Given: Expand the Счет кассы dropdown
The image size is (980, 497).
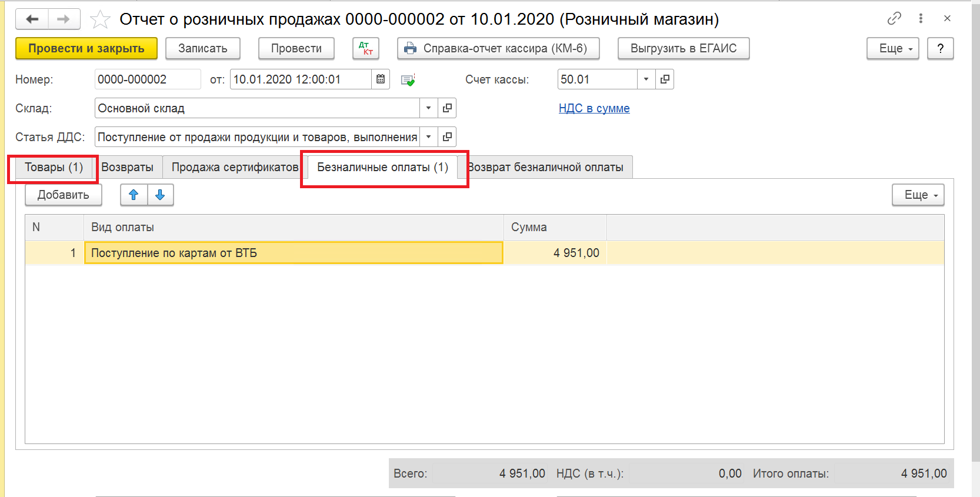Looking at the screenshot, I should [646, 79].
